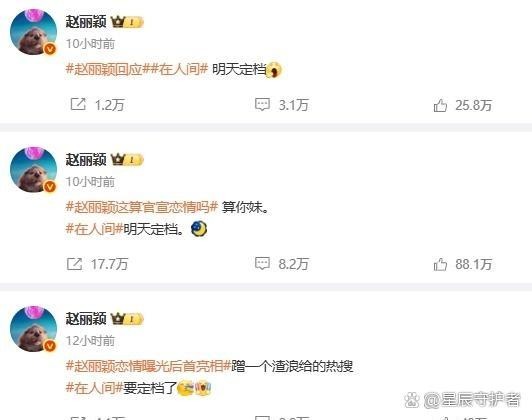
Task: Open hashtag #赵丽颖恋情曝光后首亮相#
Action: coord(148,366)
